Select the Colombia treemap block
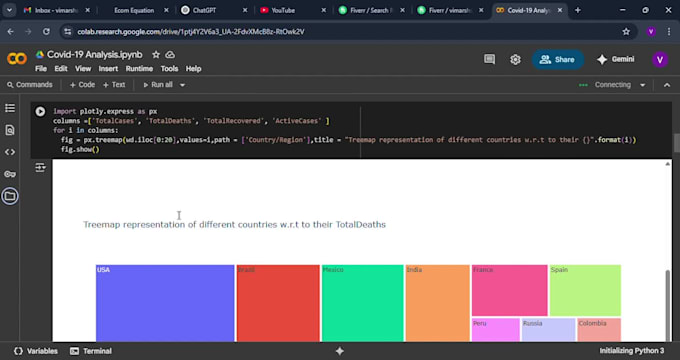680x360 pixels. pos(599,330)
